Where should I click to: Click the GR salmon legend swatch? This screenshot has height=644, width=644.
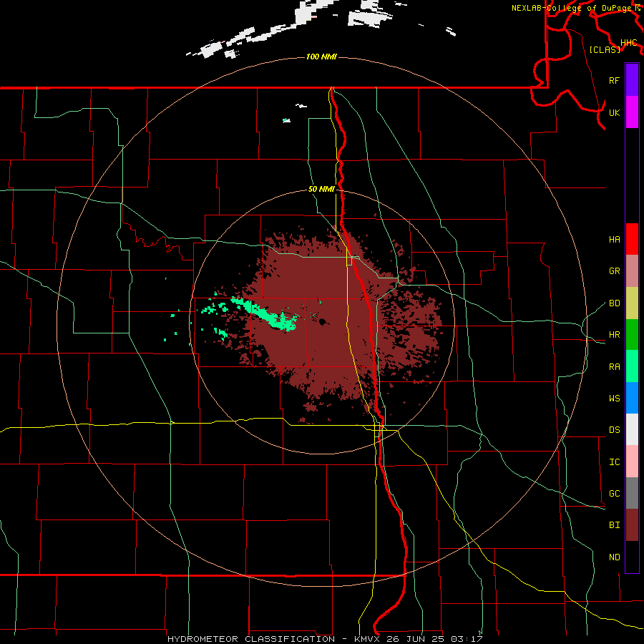point(632,271)
